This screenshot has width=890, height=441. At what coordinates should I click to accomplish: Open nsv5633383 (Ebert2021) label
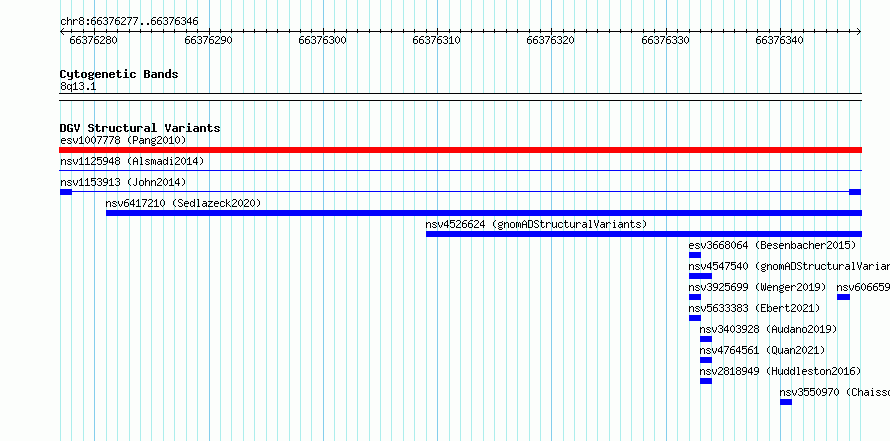point(754,308)
